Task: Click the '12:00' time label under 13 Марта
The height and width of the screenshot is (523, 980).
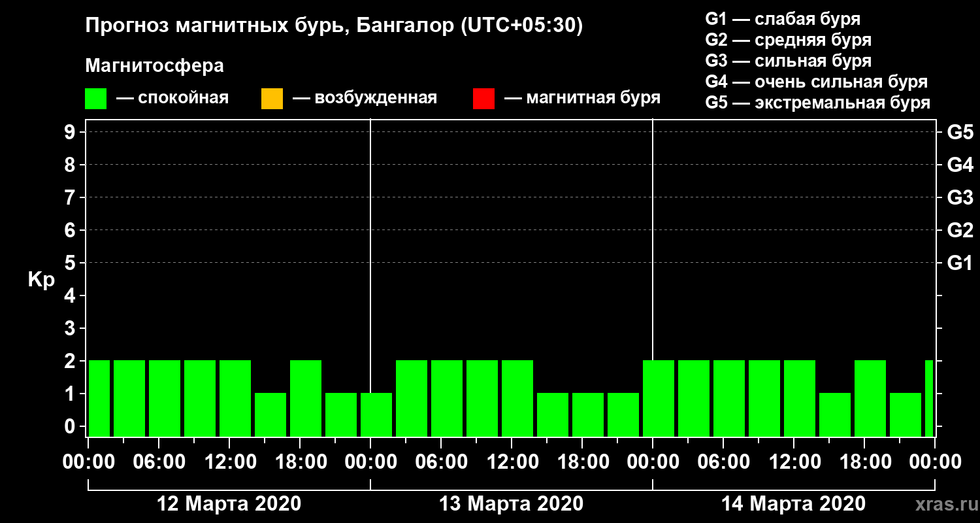Action: point(512,462)
